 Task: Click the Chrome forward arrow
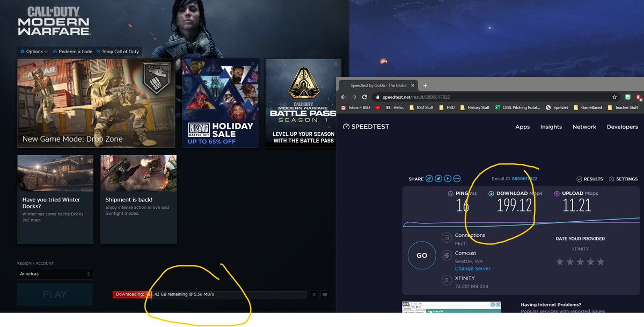(354, 97)
